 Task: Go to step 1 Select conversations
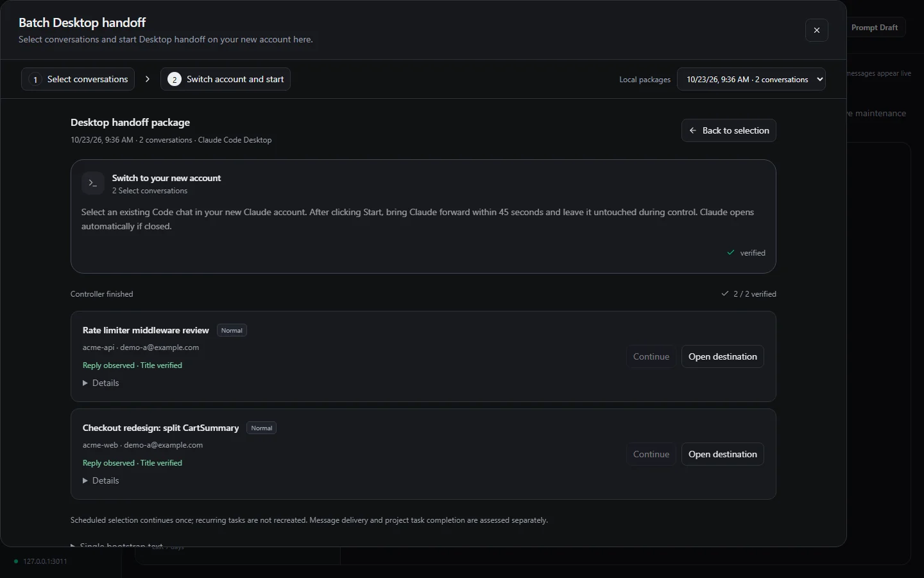coord(78,79)
